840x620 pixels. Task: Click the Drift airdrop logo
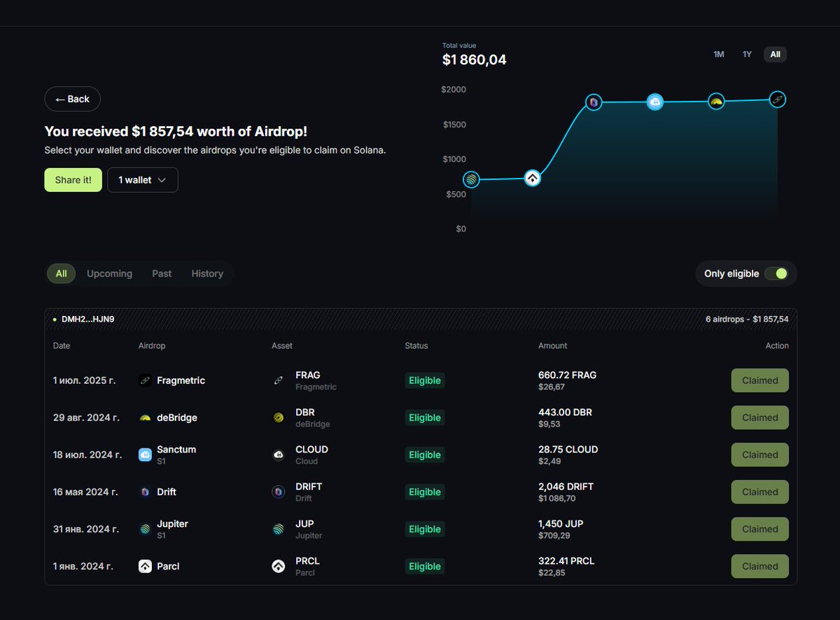point(145,492)
